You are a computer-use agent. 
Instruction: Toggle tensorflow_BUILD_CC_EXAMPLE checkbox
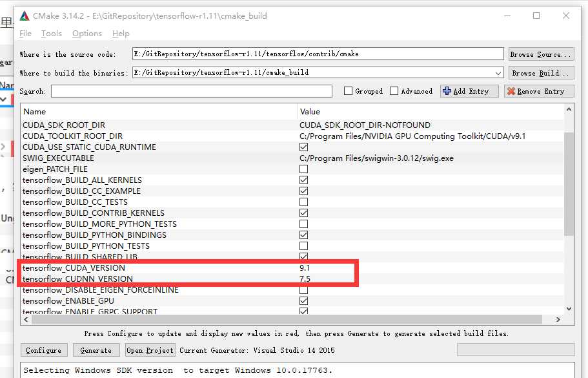[304, 191]
